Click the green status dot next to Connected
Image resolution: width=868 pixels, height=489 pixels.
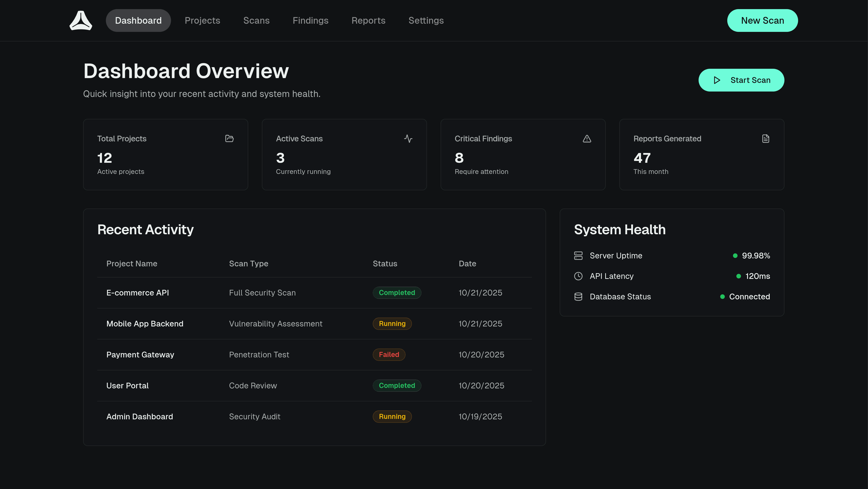722,296
